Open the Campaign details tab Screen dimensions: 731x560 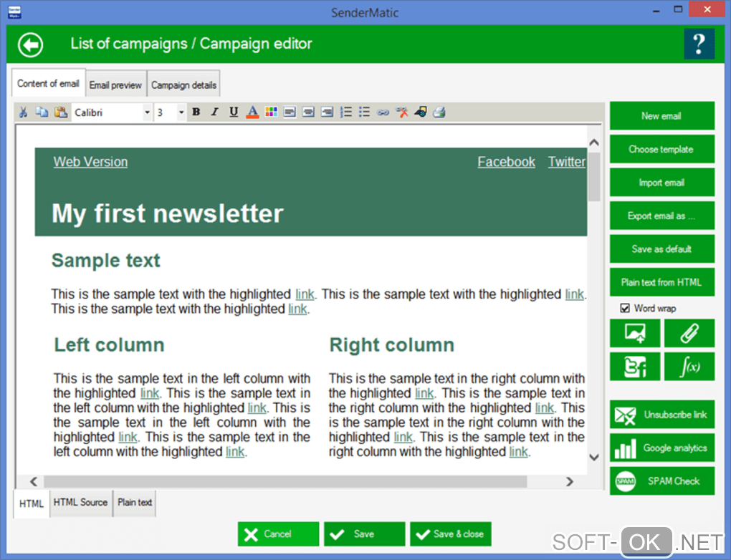[183, 85]
